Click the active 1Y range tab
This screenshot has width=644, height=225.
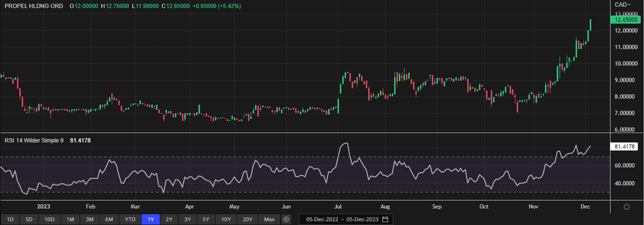coord(151,219)
